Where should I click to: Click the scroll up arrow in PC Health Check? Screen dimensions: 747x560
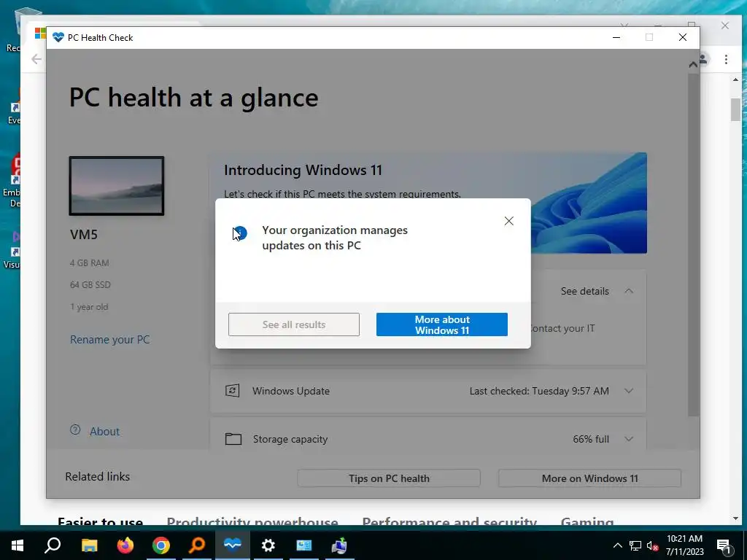point(693,64)
